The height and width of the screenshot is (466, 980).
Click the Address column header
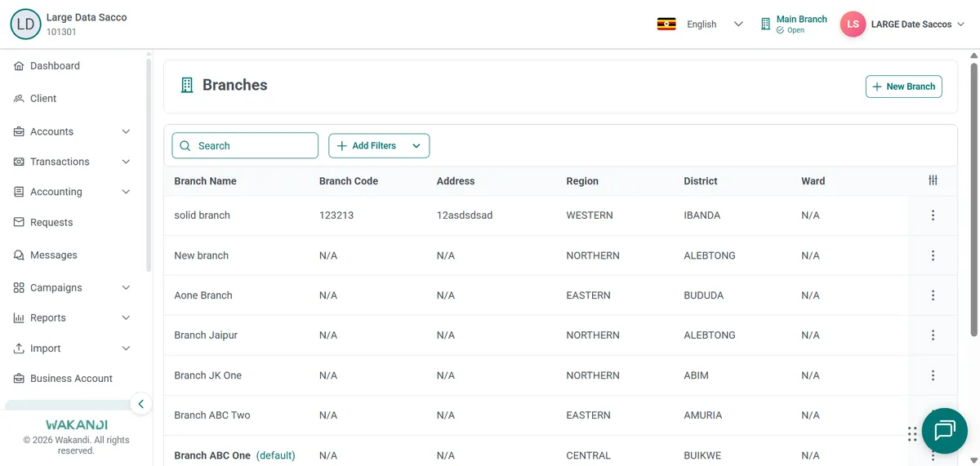(x=456, y=181)
